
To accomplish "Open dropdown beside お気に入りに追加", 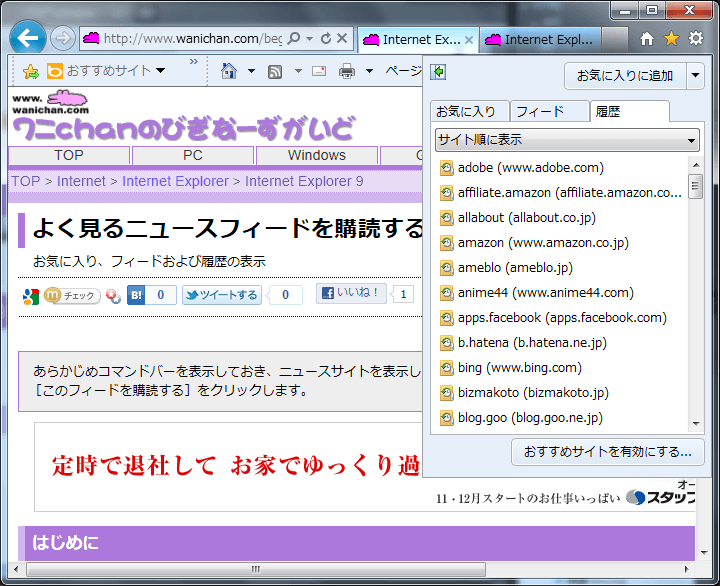I will 695,75.
